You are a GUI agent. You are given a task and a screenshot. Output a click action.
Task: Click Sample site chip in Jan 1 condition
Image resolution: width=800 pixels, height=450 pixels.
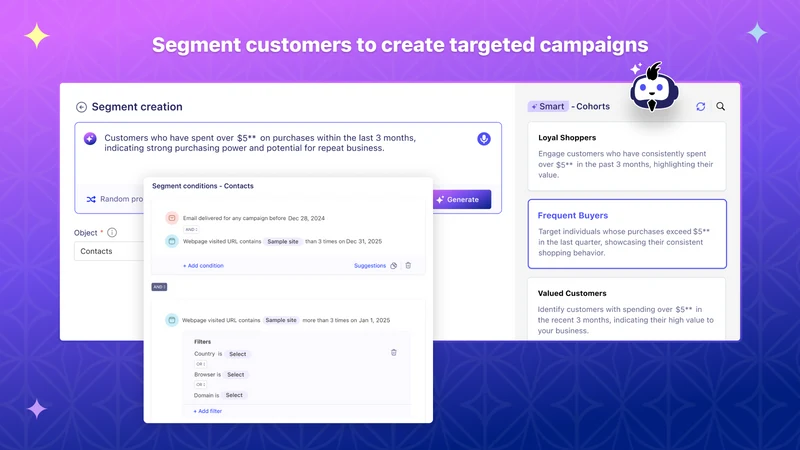point(281,320)
